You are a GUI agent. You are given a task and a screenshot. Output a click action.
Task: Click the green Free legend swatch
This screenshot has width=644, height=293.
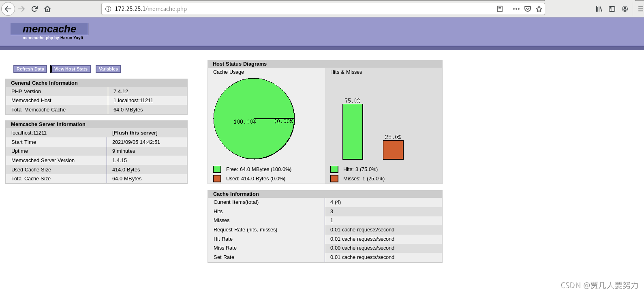click(x=217, y=169)
